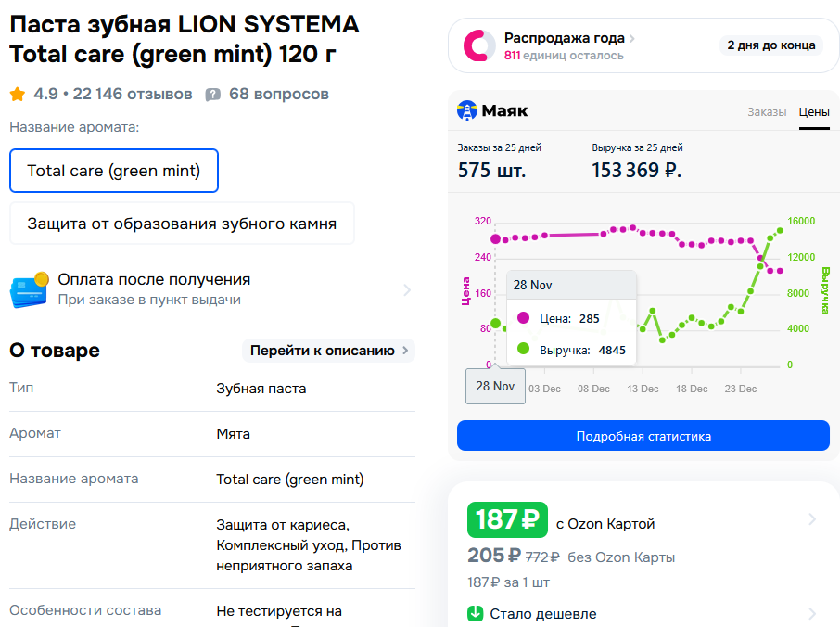The image size is (840, 627).
Task: Click the yellow rating star icon
Action: pos(18,94)
